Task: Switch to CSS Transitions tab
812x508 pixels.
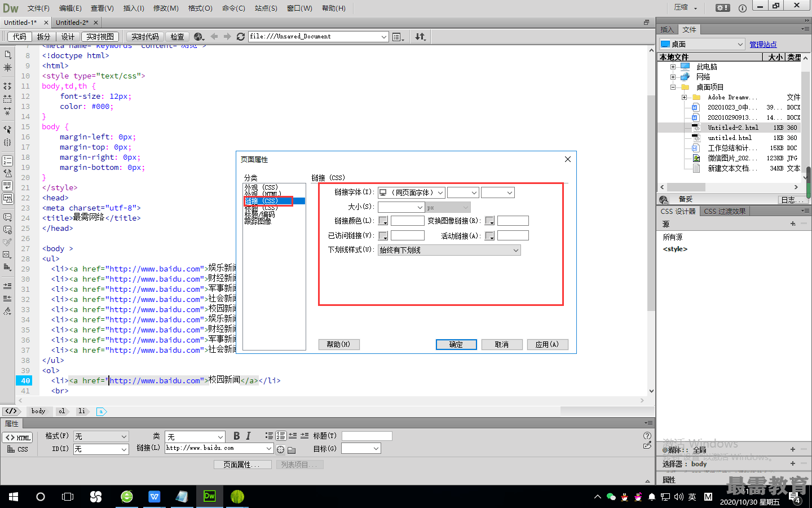Action: tap(725, 211)
